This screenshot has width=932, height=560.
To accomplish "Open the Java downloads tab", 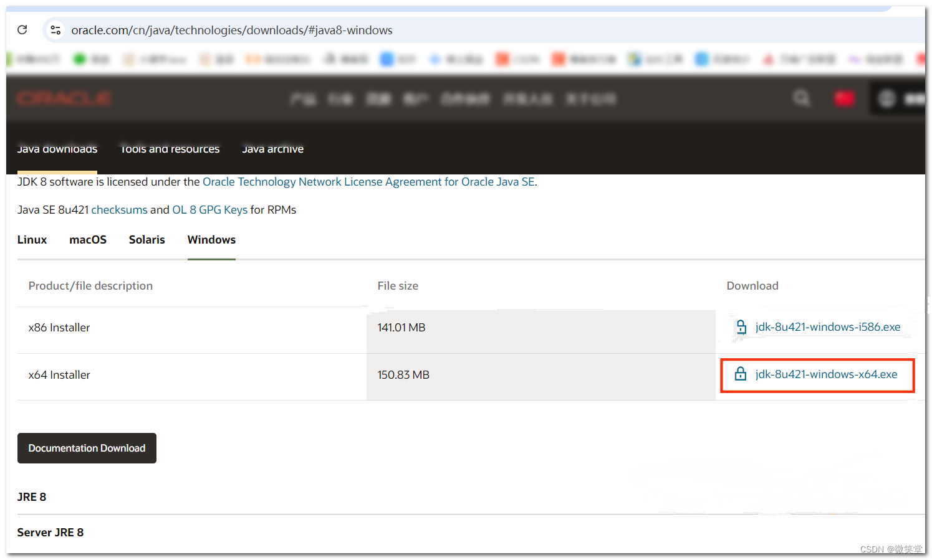I will pyautogui.click(x=57, y=149).
